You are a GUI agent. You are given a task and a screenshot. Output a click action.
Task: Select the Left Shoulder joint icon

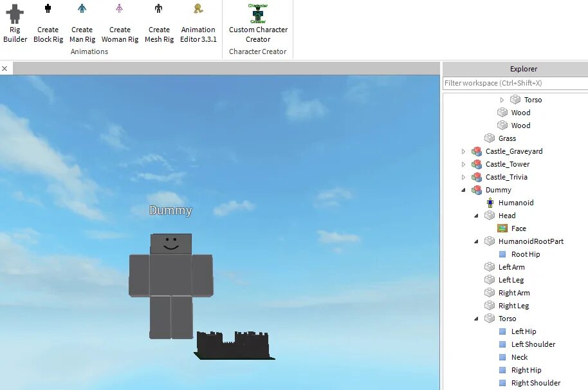[502, 344]
